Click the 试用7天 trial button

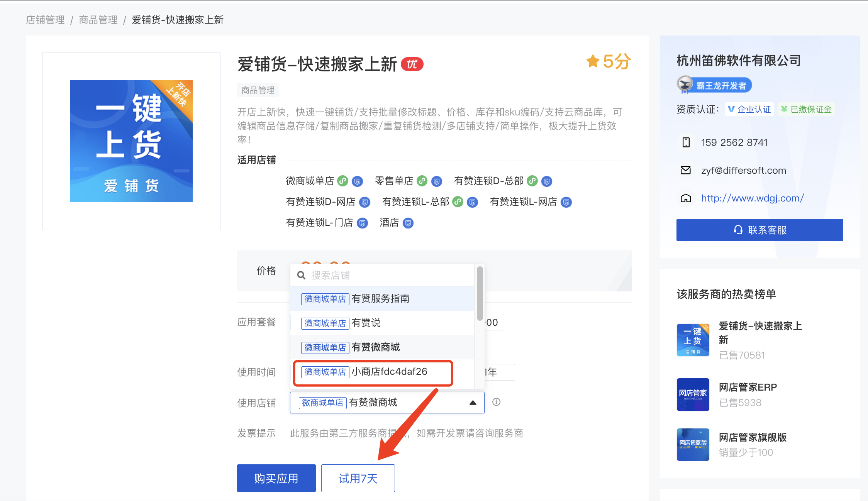click(358, 478)
